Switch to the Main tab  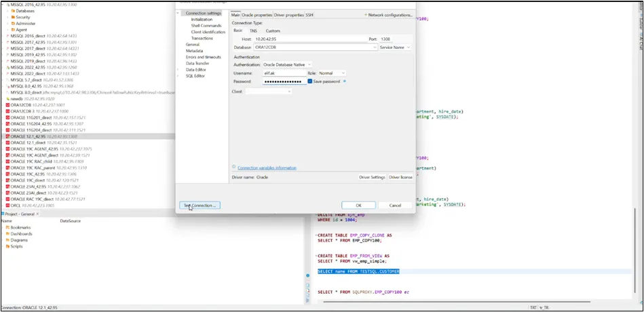(235, 15)
